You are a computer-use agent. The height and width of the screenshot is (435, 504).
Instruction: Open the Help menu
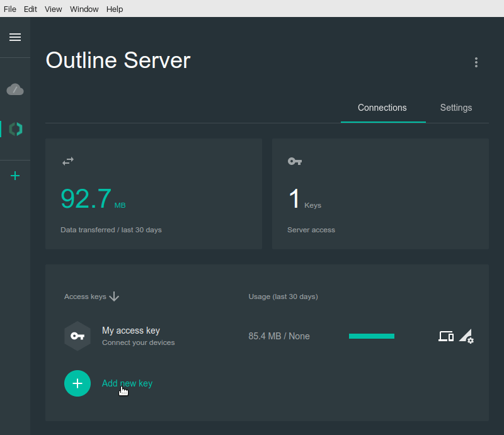[x=115, y=9]
